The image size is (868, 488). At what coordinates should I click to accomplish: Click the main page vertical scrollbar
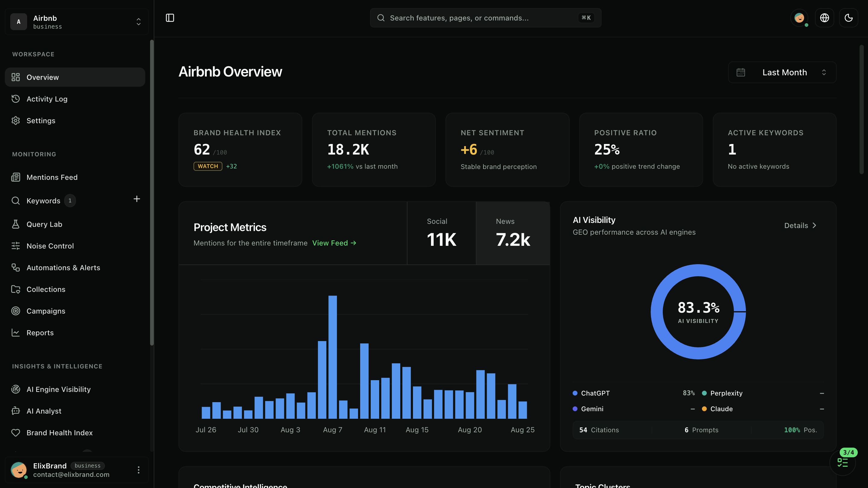click(x=861, y=109)
